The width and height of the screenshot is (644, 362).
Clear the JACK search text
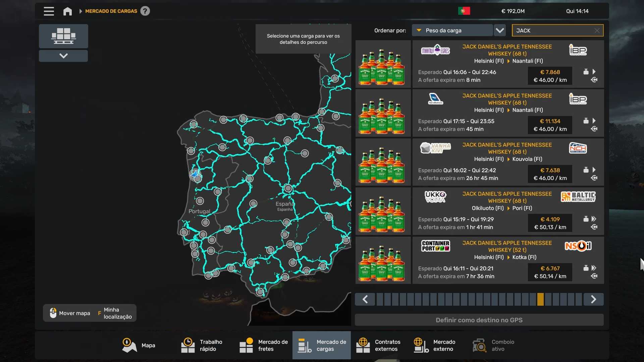click(597, 31)
